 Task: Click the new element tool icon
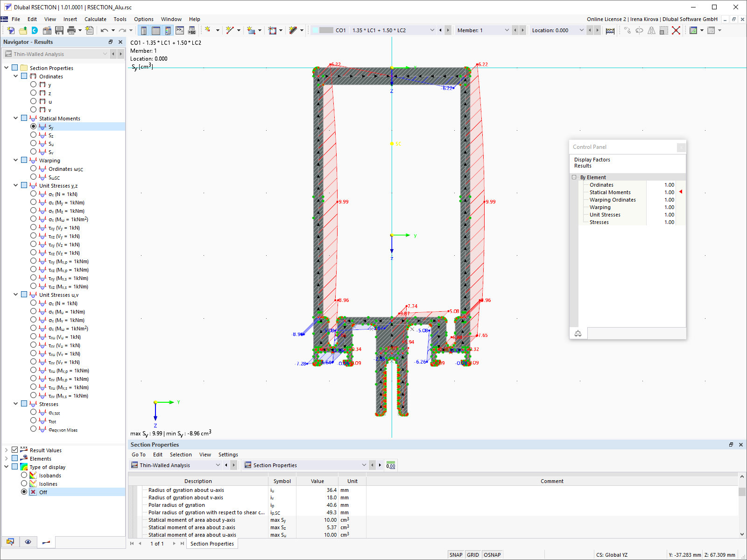point(293,30)
